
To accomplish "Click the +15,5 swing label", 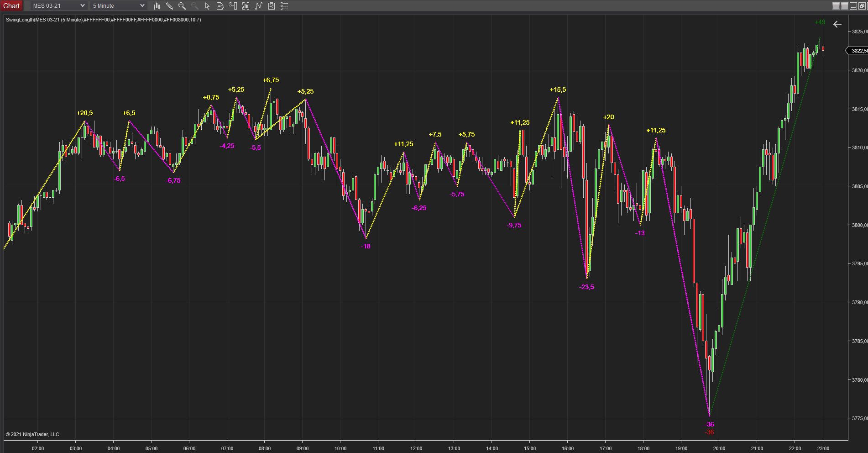I will [558, 90].
